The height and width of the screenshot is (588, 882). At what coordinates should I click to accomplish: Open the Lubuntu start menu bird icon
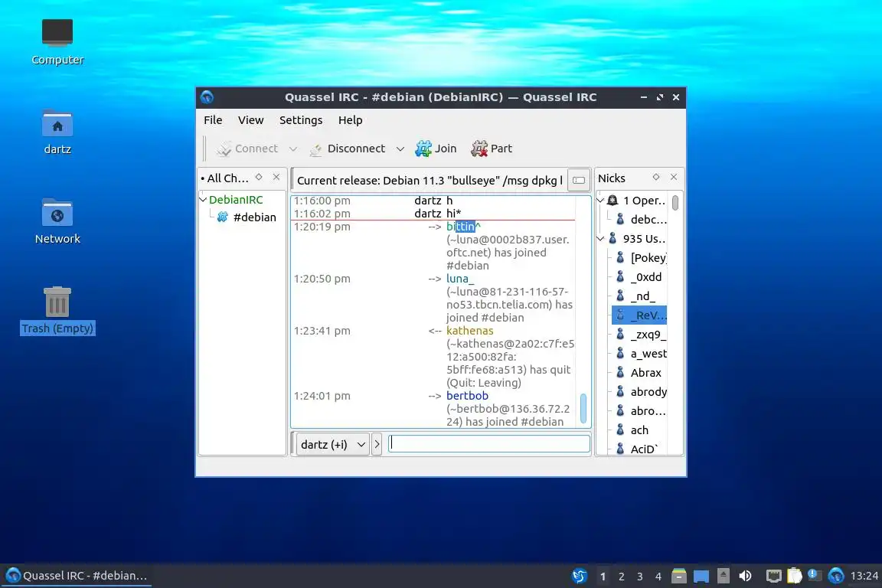(579, 576)
